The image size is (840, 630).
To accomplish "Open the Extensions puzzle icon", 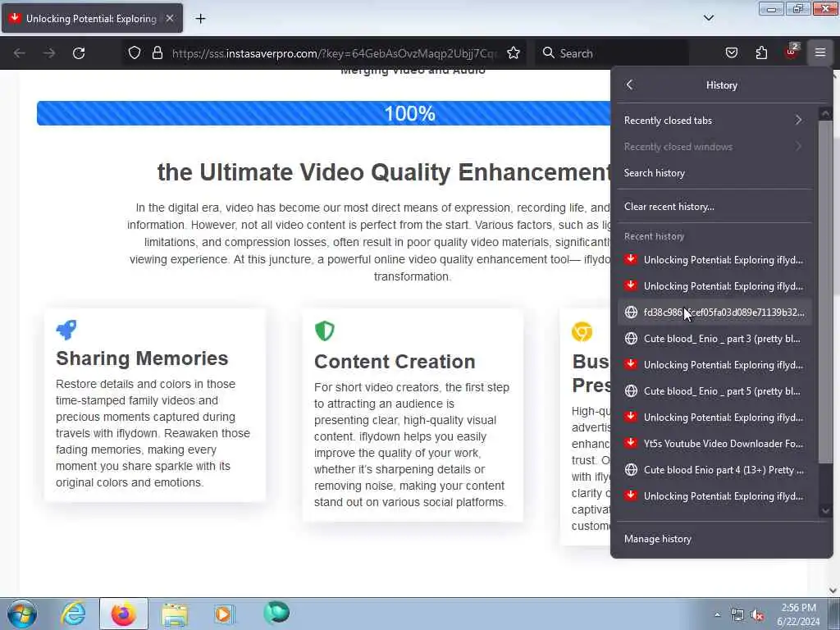I will [x=761, y=53].
